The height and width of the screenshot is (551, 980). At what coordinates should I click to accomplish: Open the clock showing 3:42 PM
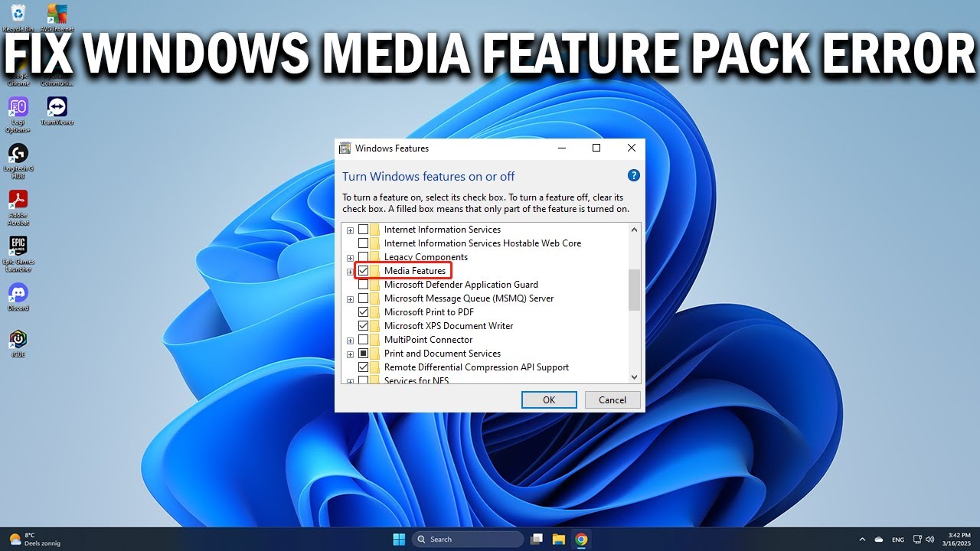point(957,539)
